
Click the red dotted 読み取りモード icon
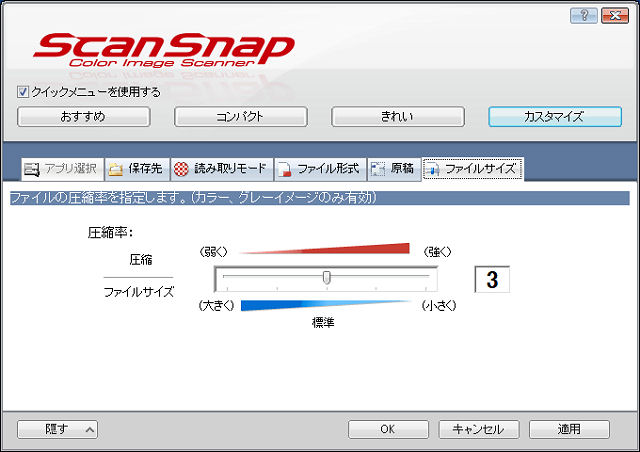click(181, 169)
